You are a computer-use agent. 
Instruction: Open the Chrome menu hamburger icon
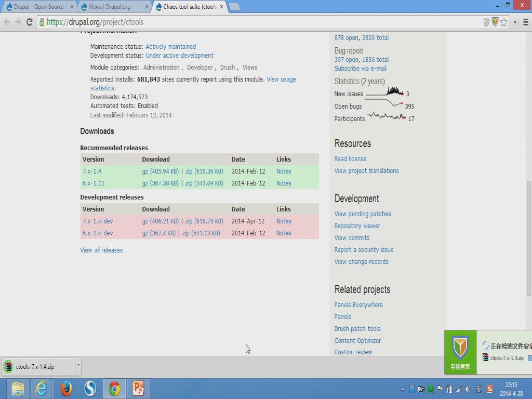[x=526, y=22]
